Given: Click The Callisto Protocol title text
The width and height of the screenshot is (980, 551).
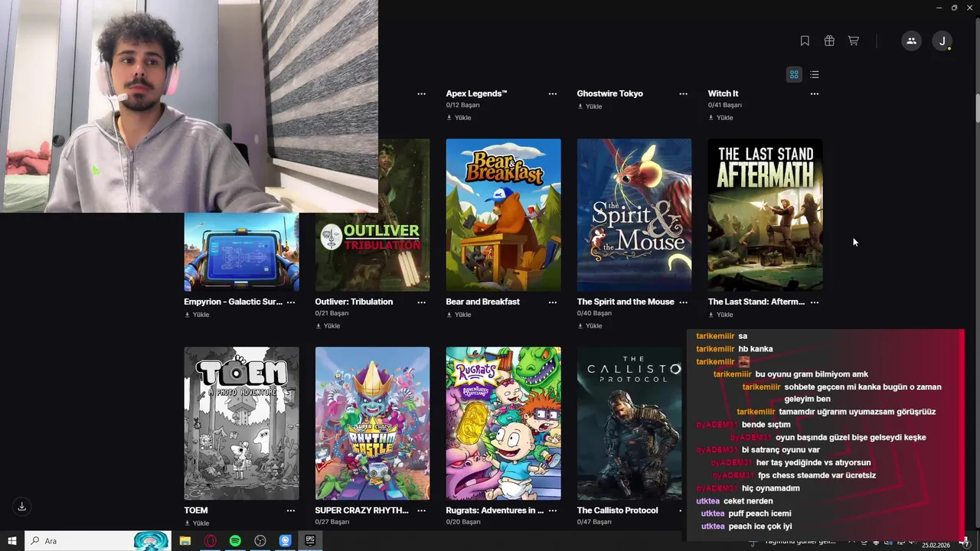Looking at the screenshot, I should pyautogui.click(x=617, y=510).
